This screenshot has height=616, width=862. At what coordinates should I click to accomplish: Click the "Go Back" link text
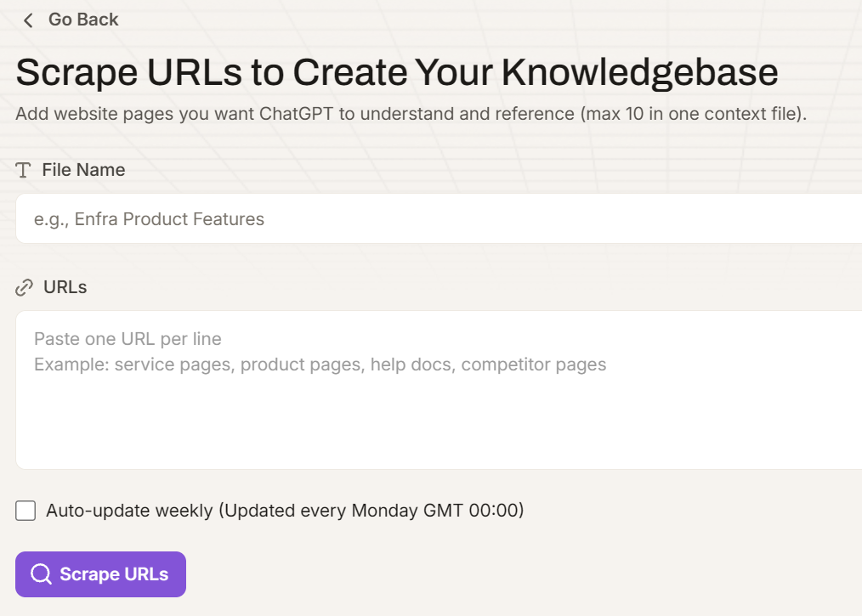coord(83,20)
